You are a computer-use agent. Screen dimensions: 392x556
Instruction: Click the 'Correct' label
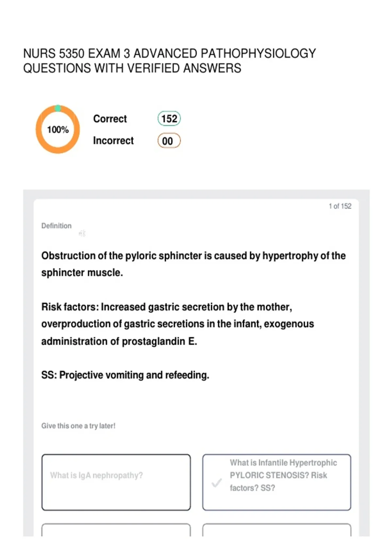(110, 119)
